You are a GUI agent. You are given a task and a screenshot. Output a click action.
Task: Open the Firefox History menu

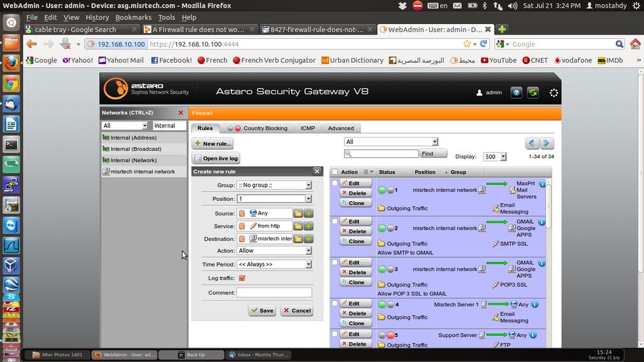[97, 17]
